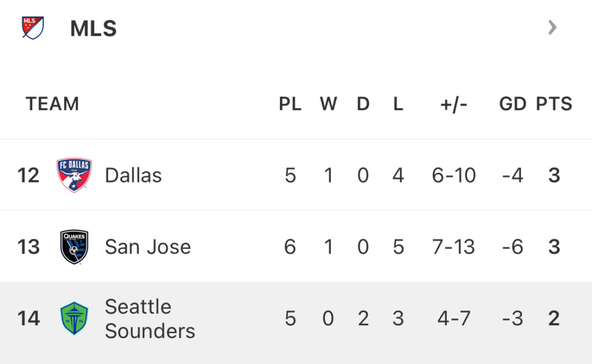
Task: Click the W wins column header
Action: point(328,104)
